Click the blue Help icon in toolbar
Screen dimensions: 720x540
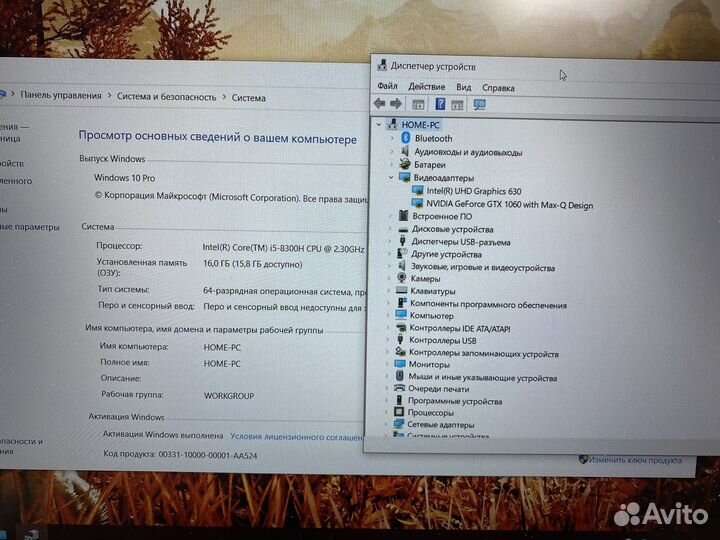coord(440,104)
